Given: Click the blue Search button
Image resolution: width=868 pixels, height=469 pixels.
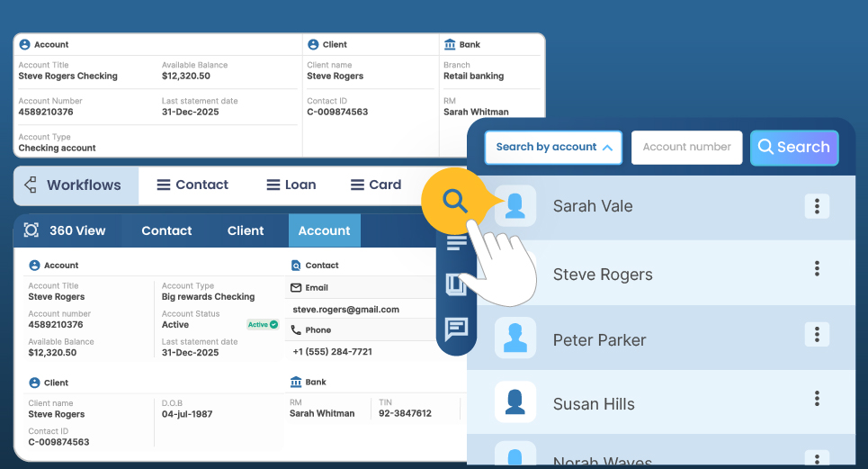Looking at the screenshot, I should coord(794,148).
